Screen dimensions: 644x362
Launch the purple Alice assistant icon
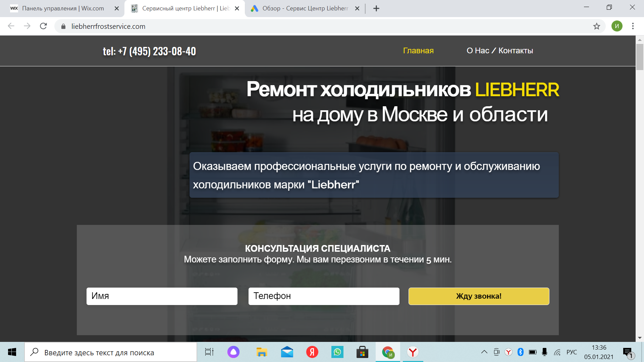[233, 352]
